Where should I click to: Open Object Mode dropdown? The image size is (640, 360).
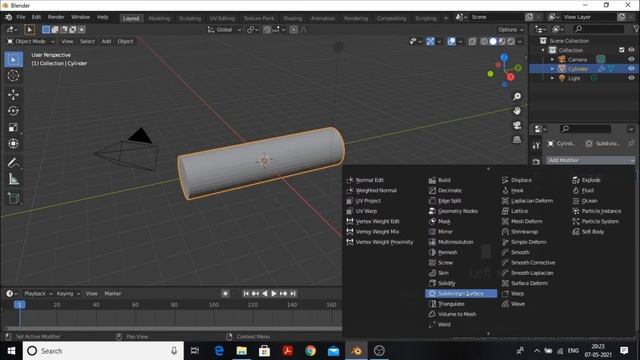[31, 42]
